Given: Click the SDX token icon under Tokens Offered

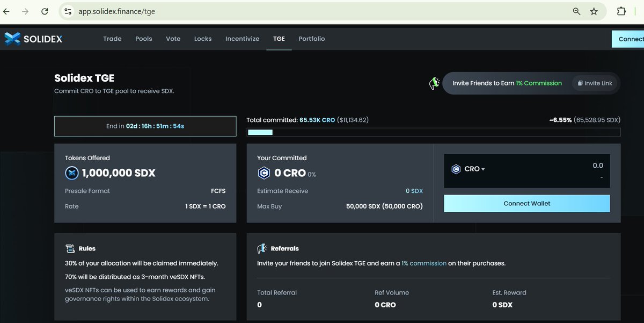Looking at the screenshot, I should [x=71, y=173].
